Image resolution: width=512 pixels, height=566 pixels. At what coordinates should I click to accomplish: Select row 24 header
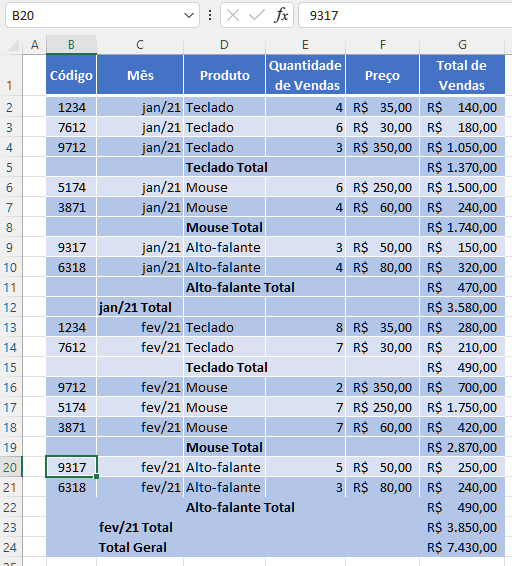coord(10,548)
